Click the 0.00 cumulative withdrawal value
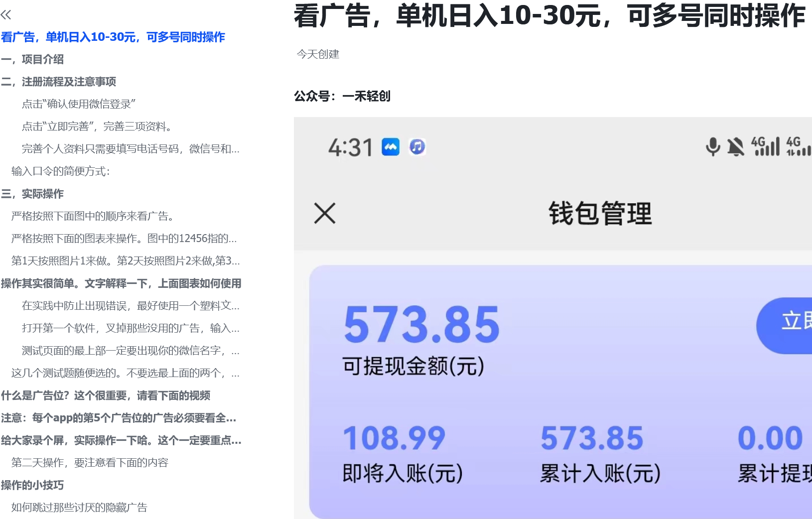812x519 pixels. click(x=770, y=438)
